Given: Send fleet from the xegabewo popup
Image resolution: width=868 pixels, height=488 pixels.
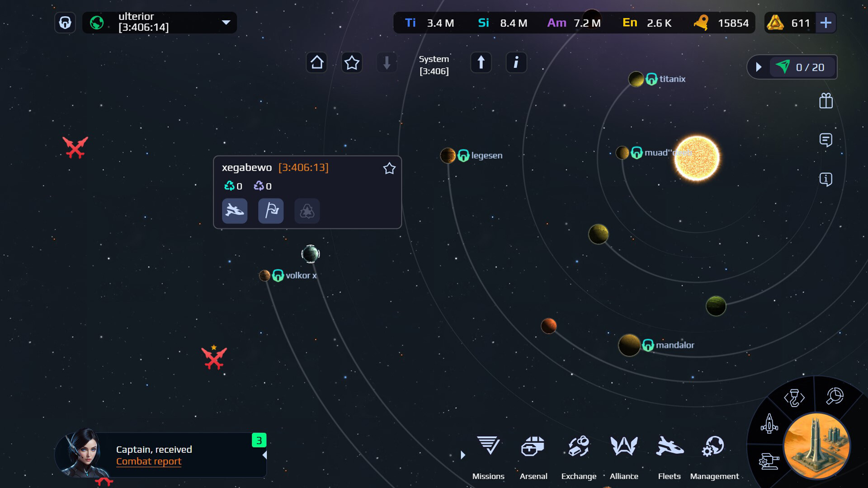Looking at the screenshot, I should (x=235, y=211).
